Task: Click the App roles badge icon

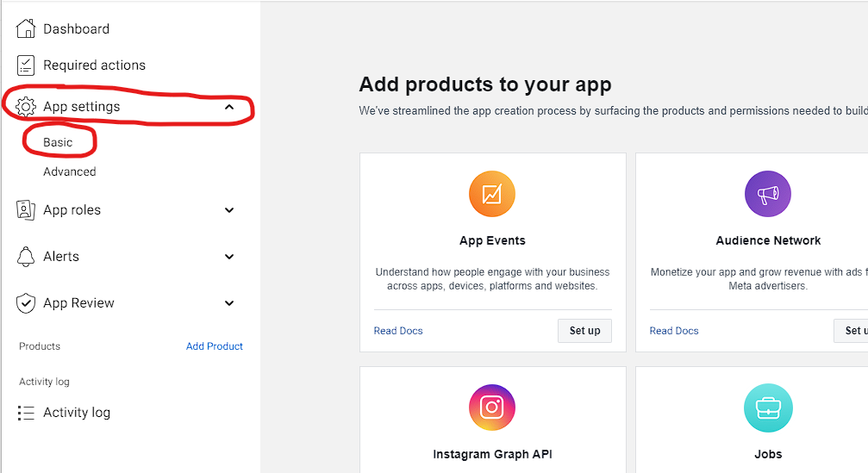Action: click(26, 210)
